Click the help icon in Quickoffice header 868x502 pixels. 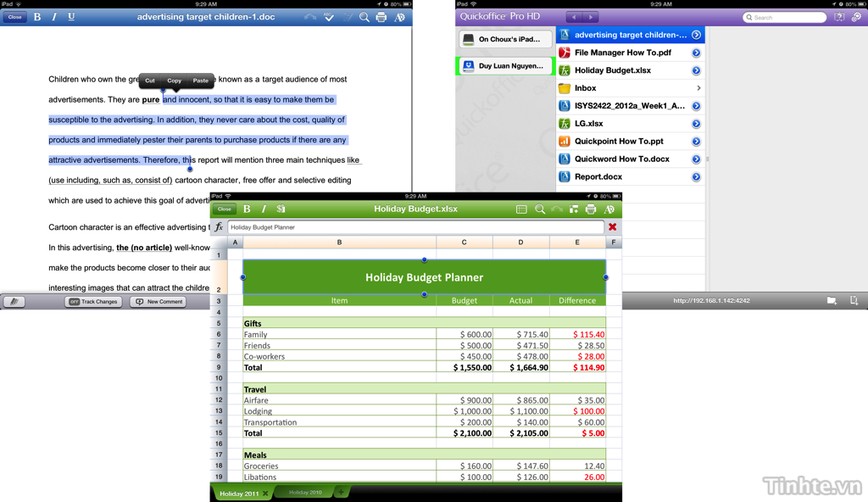coord(838,17)
